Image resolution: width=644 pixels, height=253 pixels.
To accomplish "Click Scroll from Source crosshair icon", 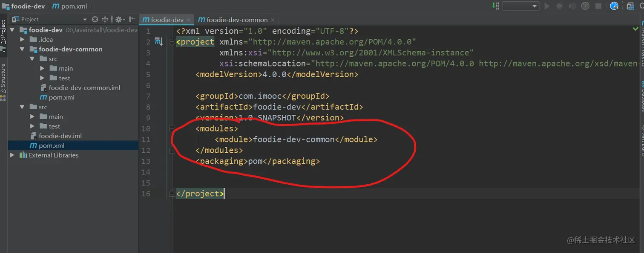I will pyautogui.click(x=95, y=19).
